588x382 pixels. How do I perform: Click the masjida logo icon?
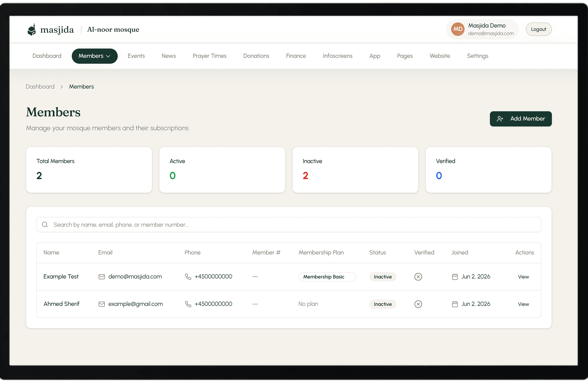pyautogui.click(x=31, y=29)
